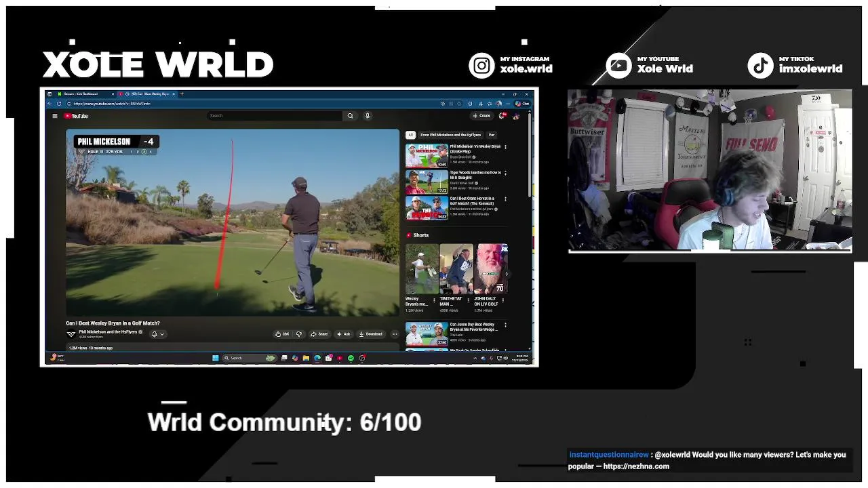The image size is (868, 488).
Task: Open options for Phil Mickelson Vs Wesley Bryan
Action: click(505, 147)
